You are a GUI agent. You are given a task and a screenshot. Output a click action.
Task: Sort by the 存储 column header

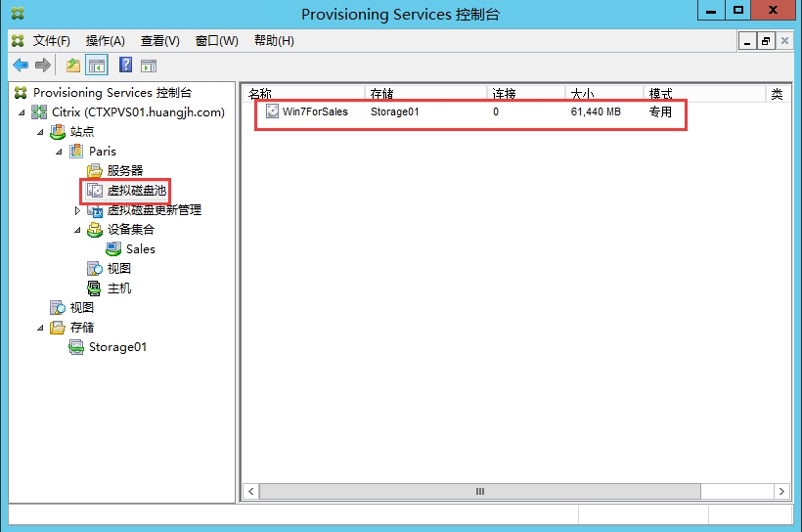tap(425, 93)
